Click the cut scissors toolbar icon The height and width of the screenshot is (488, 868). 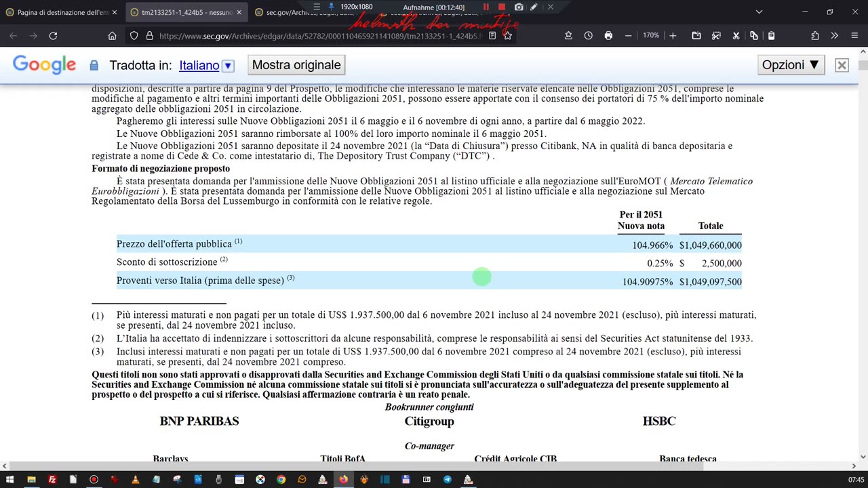(x=736, y=36)
